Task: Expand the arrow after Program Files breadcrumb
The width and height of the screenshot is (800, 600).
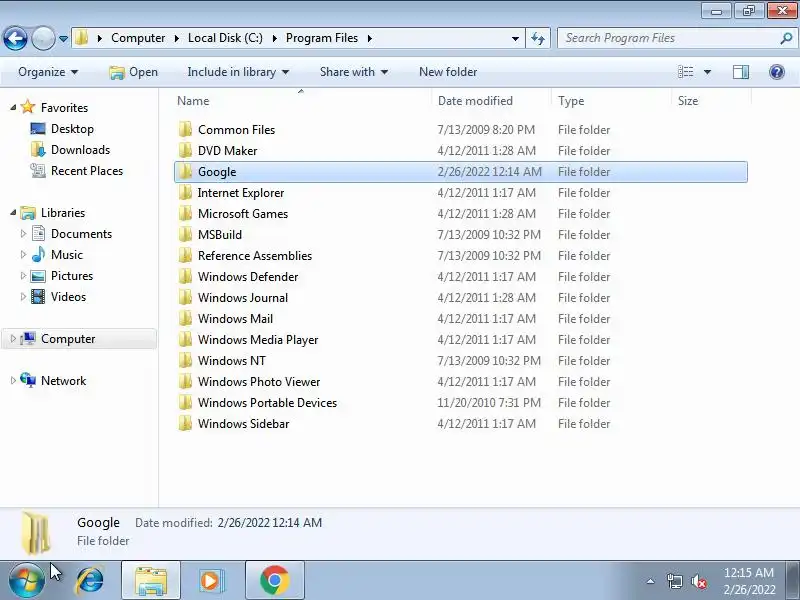Action: click(x=369, y=38)
